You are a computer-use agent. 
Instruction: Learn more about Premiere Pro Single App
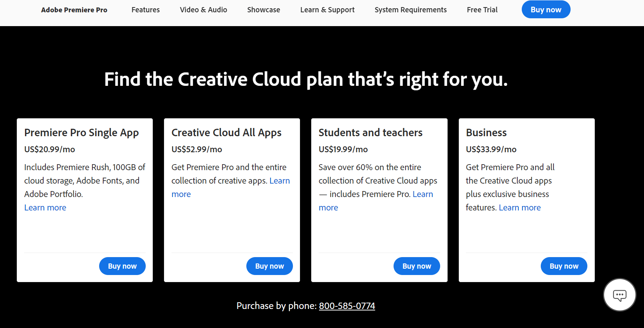pos(45,207)
